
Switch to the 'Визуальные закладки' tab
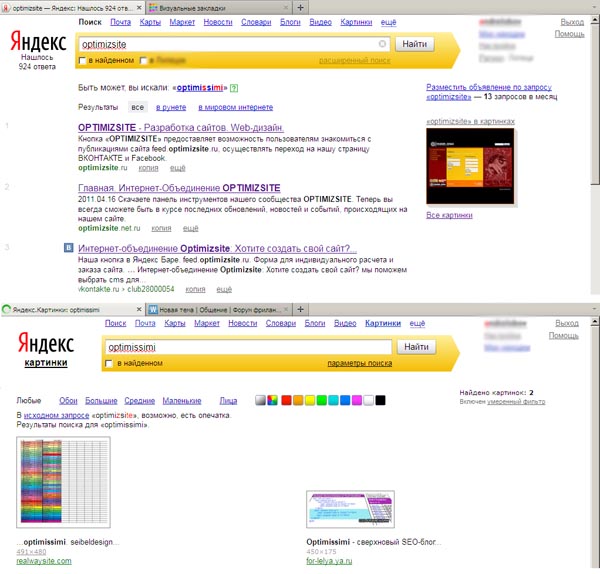click(x=219, y=8)
